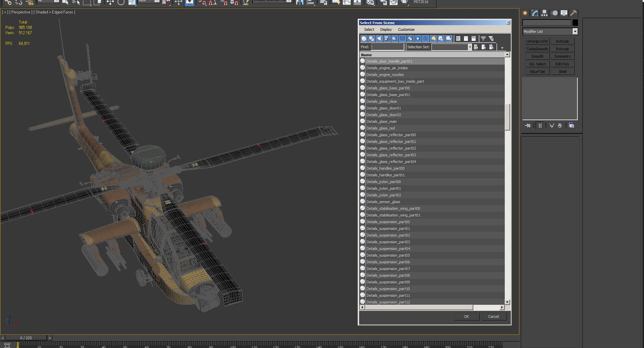Click Select All icon in dialog toolbar
644x348 pixels.
(458, 39)
